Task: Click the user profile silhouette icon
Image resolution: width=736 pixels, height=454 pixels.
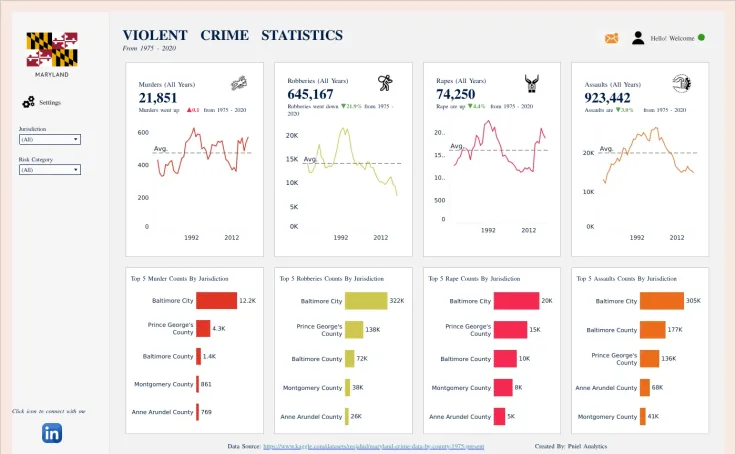Action: click(638, 38)
